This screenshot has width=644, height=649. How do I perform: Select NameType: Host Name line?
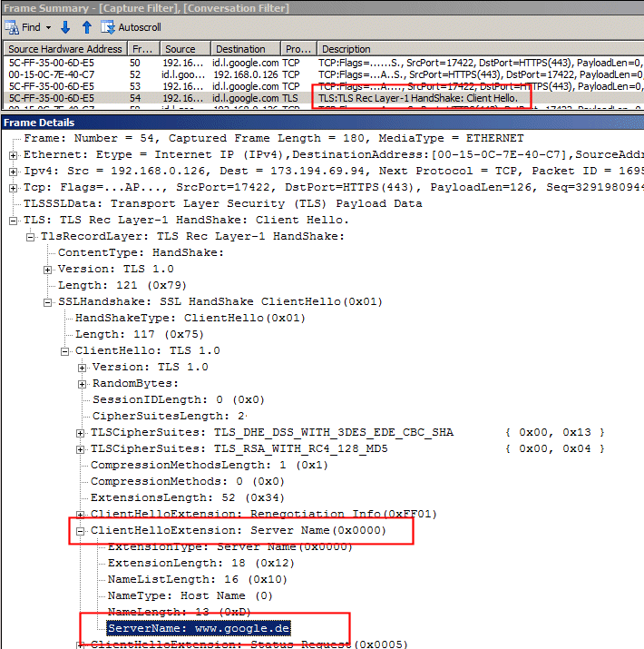point(190,595)
